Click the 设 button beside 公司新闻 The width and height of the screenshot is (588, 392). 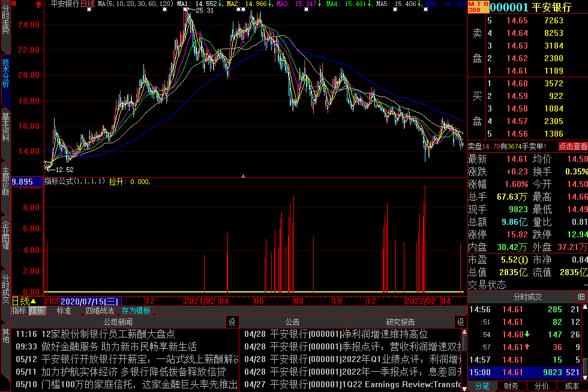point(232,322)
